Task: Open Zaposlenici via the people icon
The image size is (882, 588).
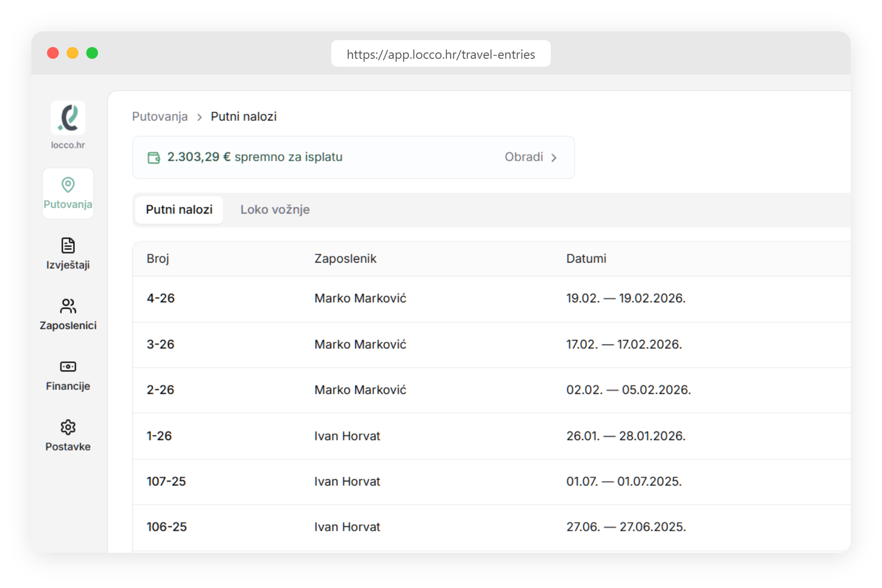Action: tap(68, 306)
